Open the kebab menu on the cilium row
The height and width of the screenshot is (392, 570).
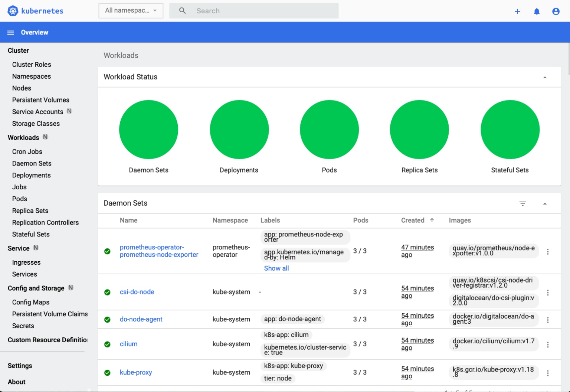[x=548, y=344]
